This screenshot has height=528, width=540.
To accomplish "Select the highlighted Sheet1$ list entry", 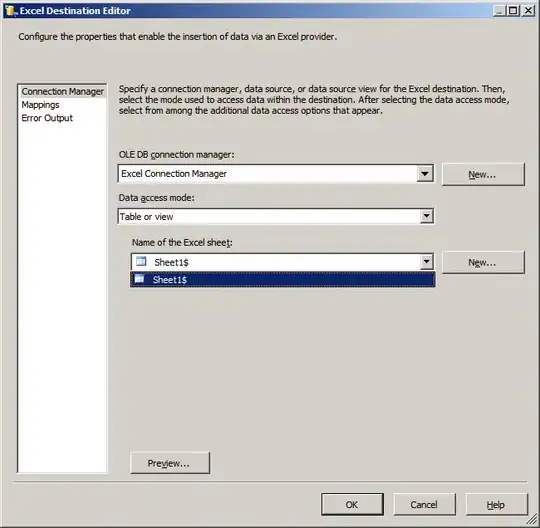I will pyautogui.click(x=283, y=279).
